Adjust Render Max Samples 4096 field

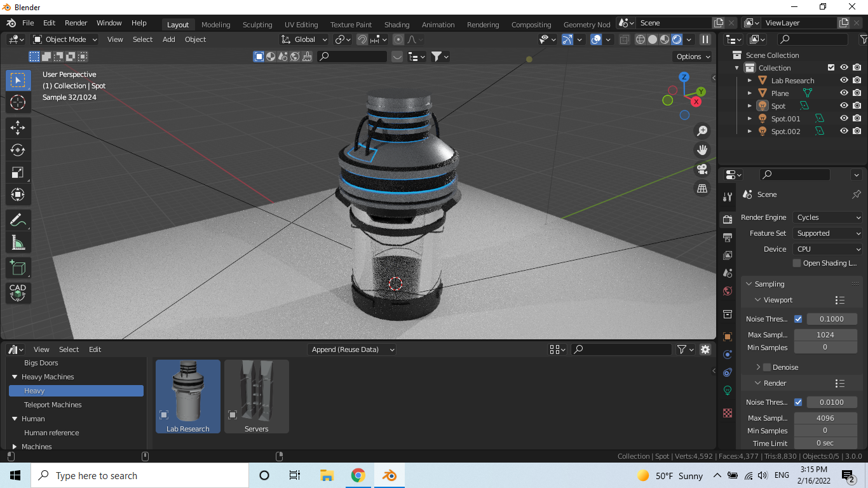(825, 418)
